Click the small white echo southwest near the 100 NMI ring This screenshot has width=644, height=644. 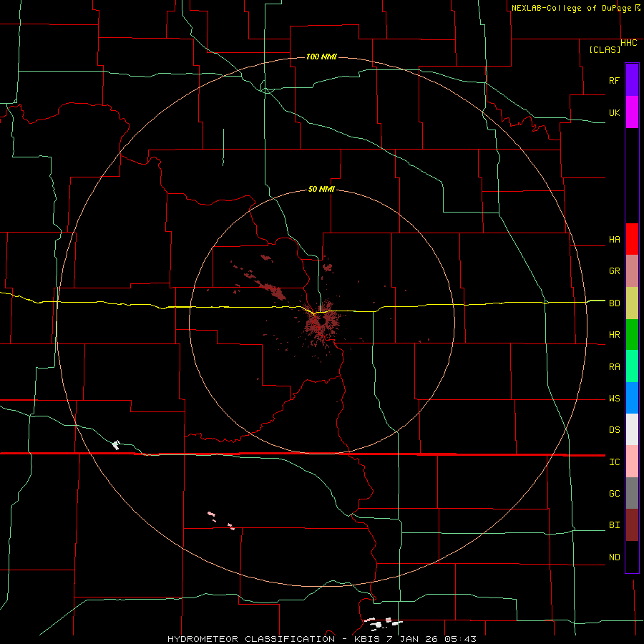[116, 445]
